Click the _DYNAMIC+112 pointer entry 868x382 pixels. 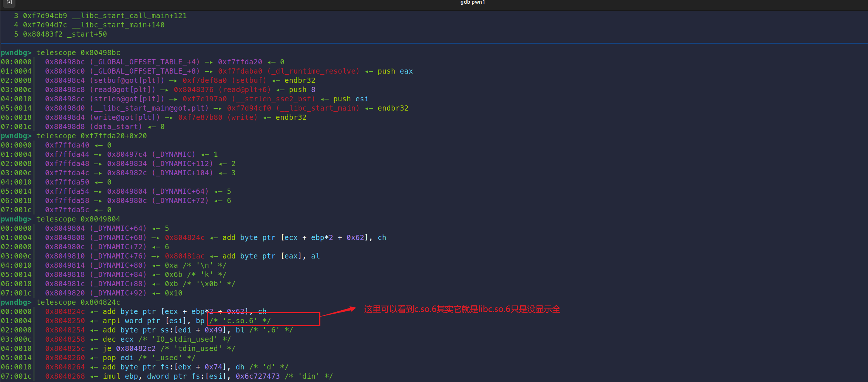[x=183, y=163]
